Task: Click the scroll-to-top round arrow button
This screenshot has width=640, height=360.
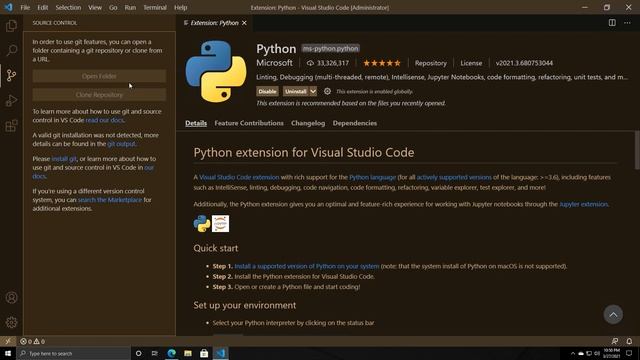Action: pos(613,314)
